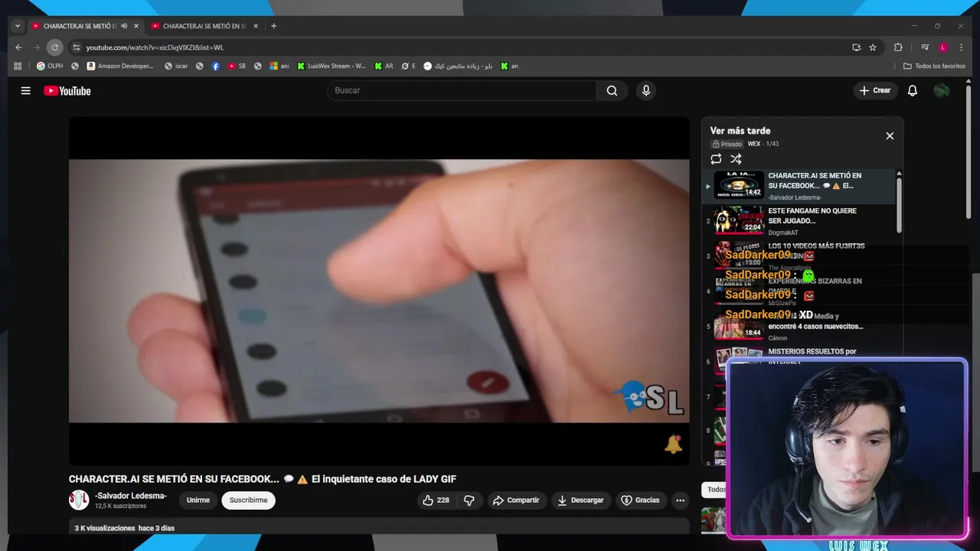This screenshot has width=980, height=551.
Task: Click the browser address bar URL
Action: click(x=155, y=47)
